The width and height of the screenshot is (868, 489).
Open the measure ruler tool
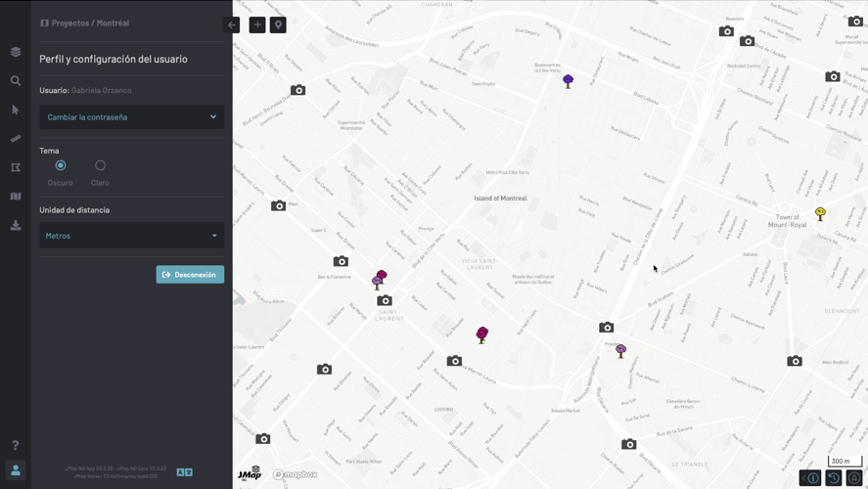click(16, 139)
